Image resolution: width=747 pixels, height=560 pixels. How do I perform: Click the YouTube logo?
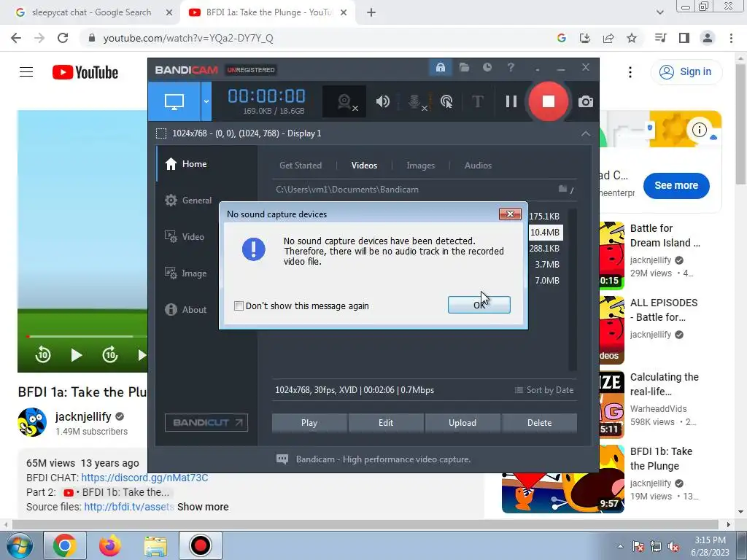(85, 72)
